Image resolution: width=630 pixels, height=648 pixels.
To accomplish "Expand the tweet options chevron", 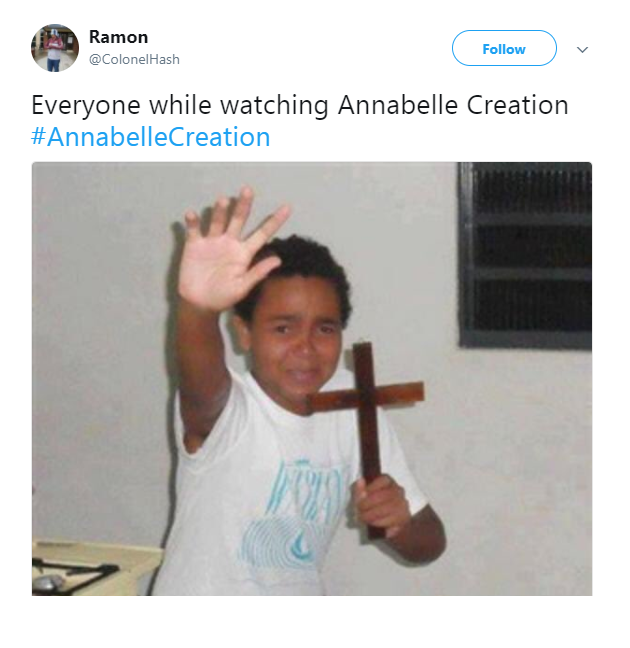I will 582,50.
